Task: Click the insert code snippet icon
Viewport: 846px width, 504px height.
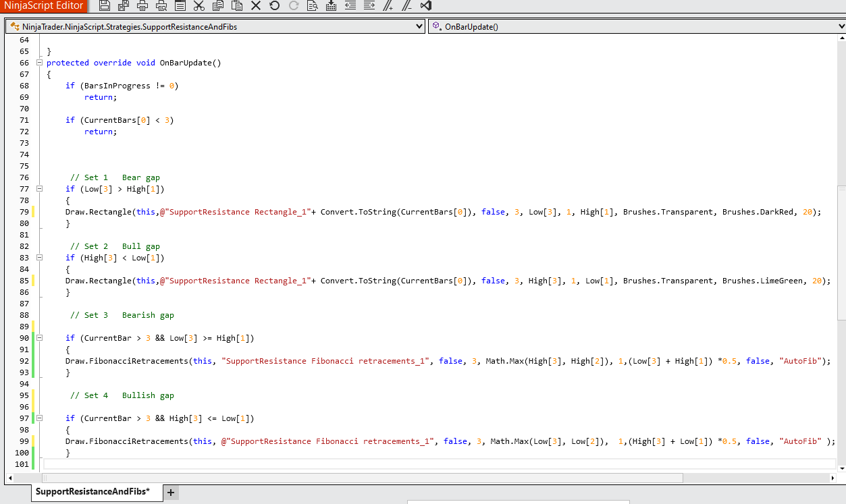Action: (x=331, y=6)
